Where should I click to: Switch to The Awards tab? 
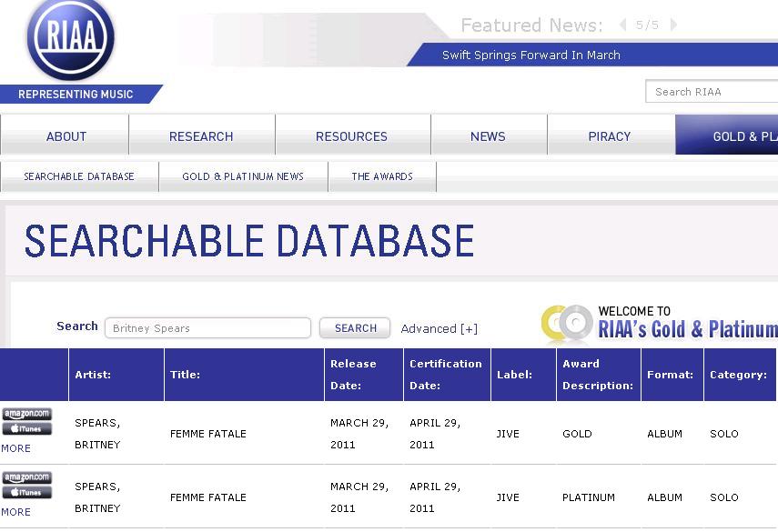(382, 176)
